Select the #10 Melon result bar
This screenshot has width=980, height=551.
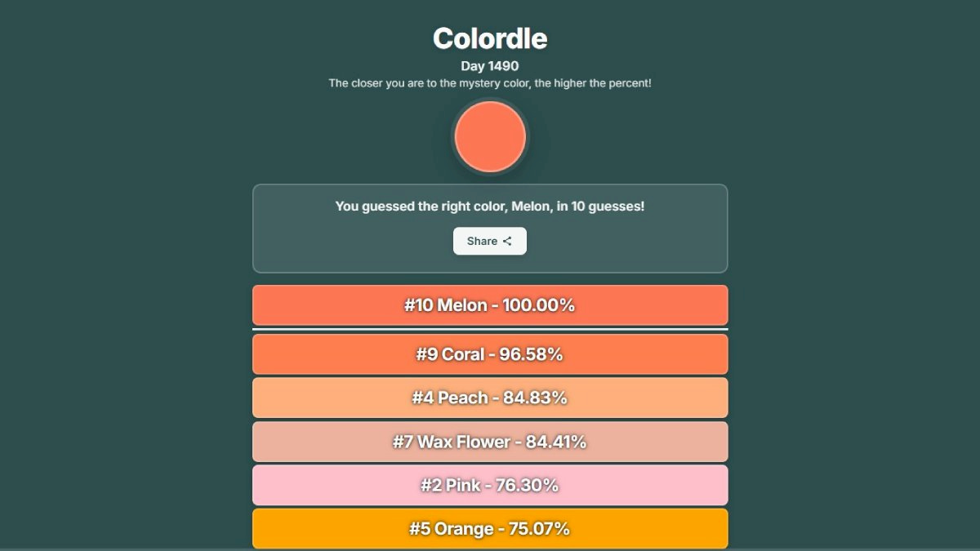click(x=490, y=304)
